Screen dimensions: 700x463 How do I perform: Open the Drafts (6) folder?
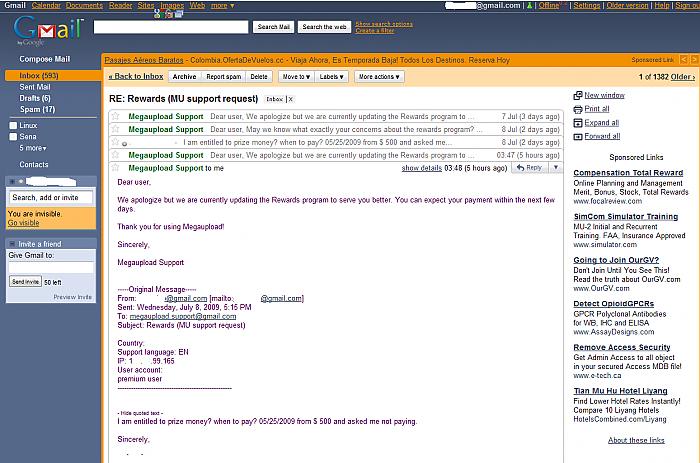coord(35,98)
